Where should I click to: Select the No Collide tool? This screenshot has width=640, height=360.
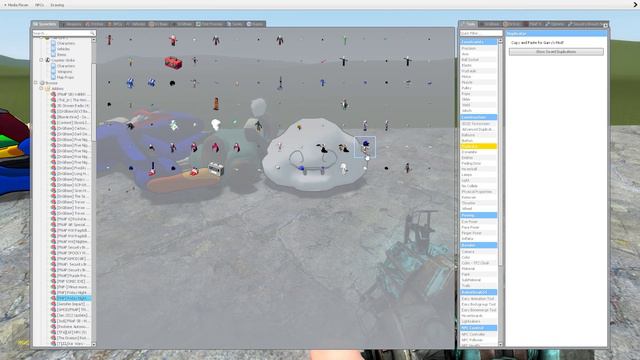(x=479, y=186)
